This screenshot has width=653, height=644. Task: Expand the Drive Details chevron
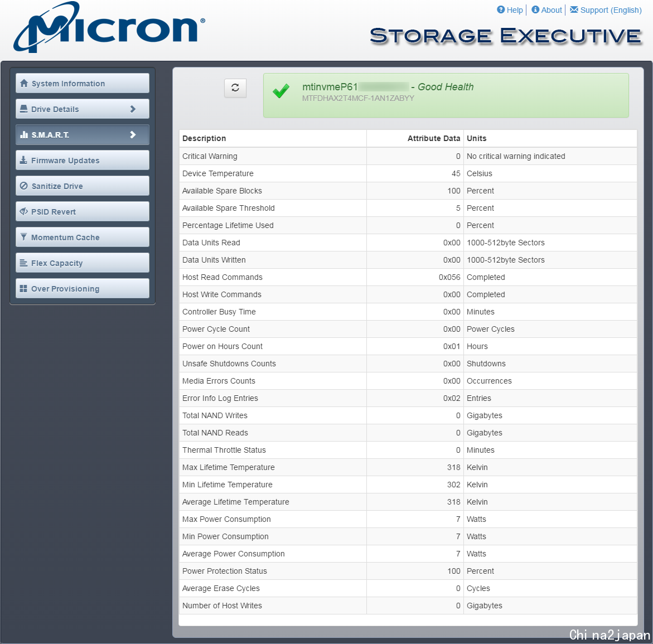point(133,109)
